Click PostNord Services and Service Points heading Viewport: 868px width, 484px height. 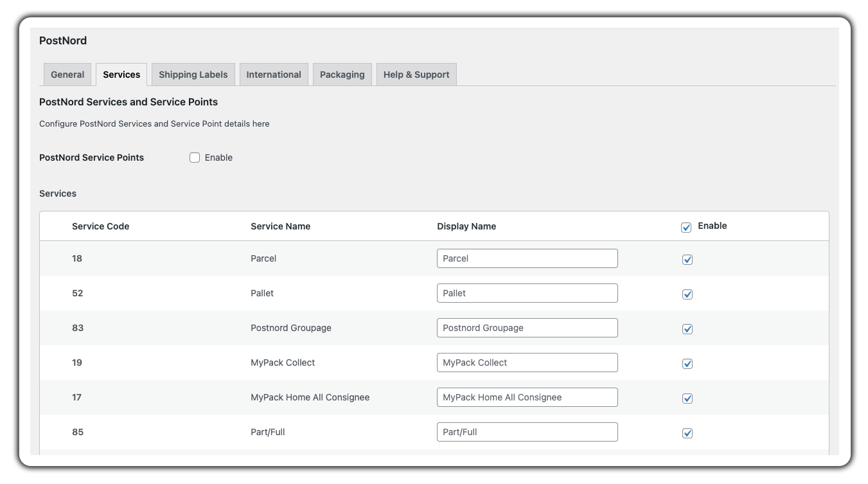pos(128,102)
